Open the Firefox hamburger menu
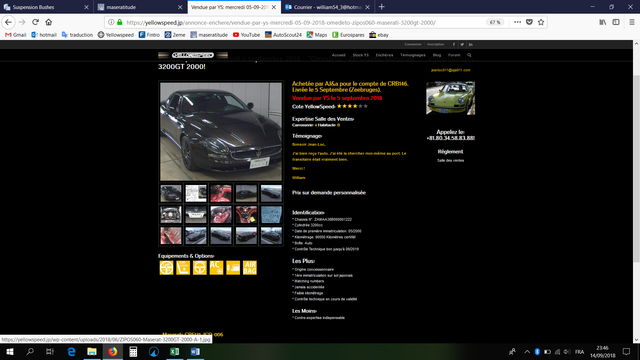The width and height of the screenshot is (640, 360). coord(631,22)
